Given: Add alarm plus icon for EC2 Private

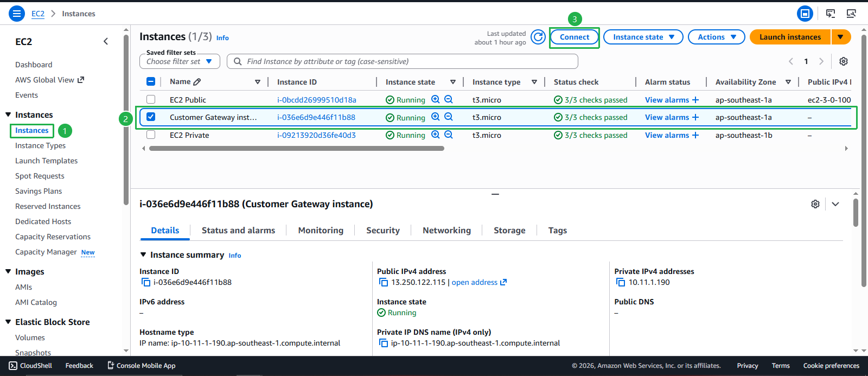Looking at the screenshot, I should coord(695,135).
